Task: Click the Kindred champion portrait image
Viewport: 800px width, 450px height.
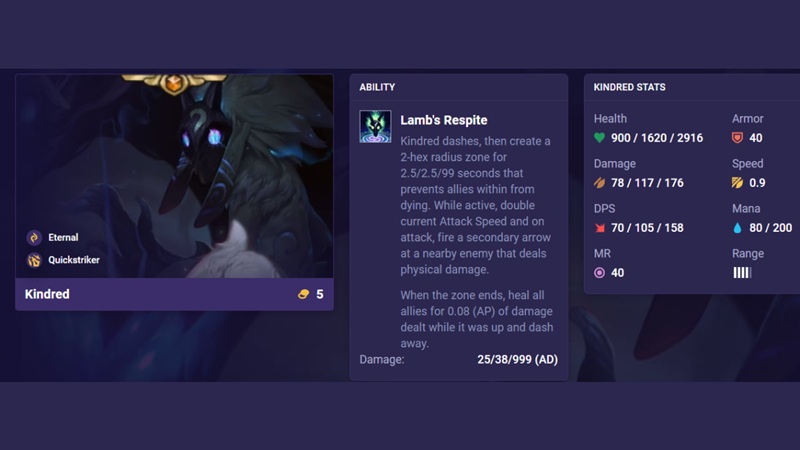Action: click(174, 177)
